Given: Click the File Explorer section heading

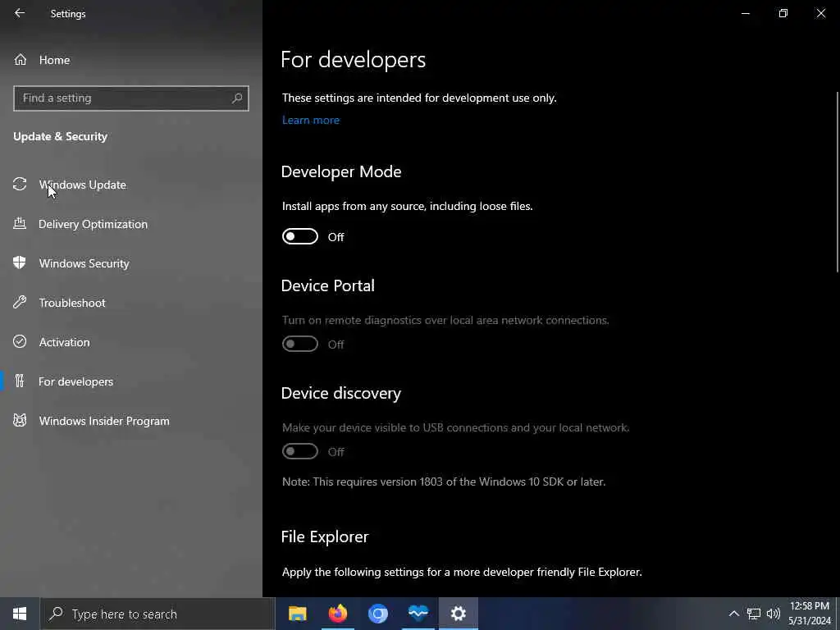Looking at the screenshot, I should click(x=325, y=536).
